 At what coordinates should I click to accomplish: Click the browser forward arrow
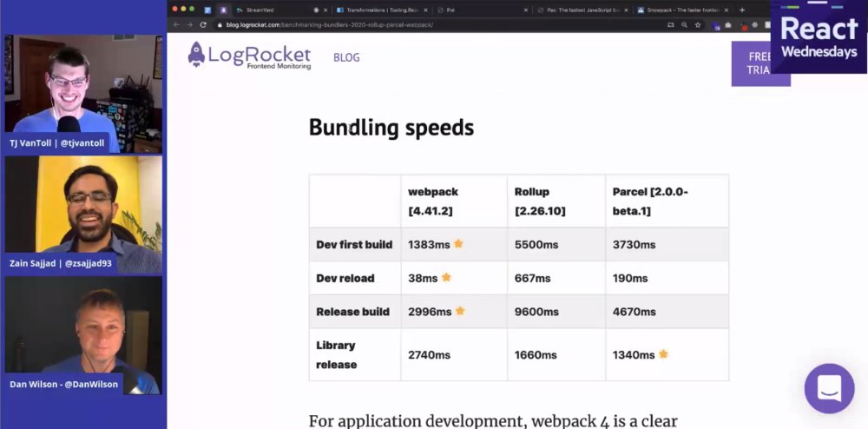[x=189, y=25]
